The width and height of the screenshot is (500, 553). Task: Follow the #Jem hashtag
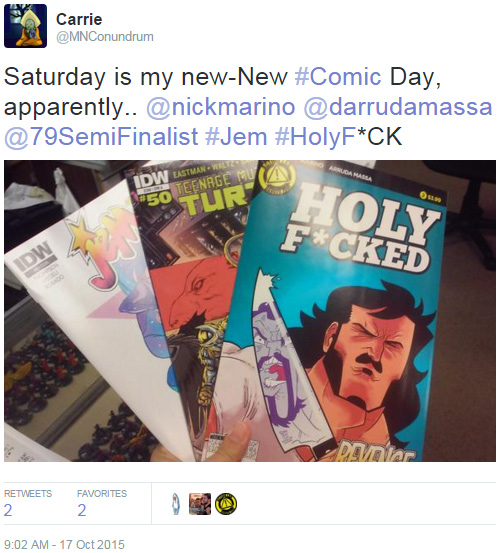click(x=236, y=136)
